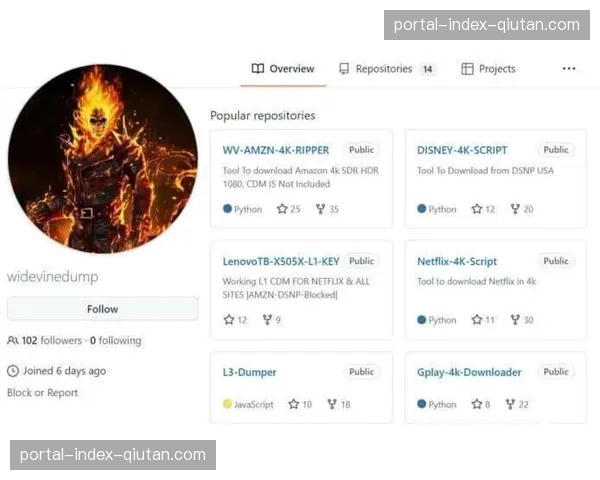The height and width of the screenshot is (480, 600).
Task: Click the widevinedump username
Action: pos(52,276)
